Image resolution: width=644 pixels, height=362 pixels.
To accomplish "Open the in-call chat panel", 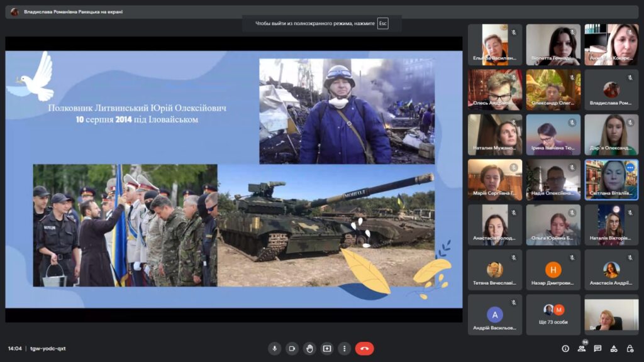I will 597,348.
